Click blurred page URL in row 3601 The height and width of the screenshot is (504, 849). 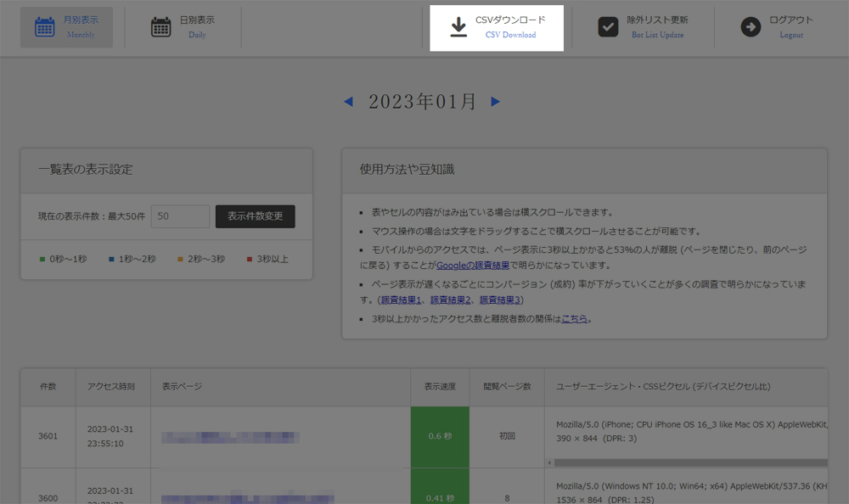pyautogui.click(x=231, y=438)
